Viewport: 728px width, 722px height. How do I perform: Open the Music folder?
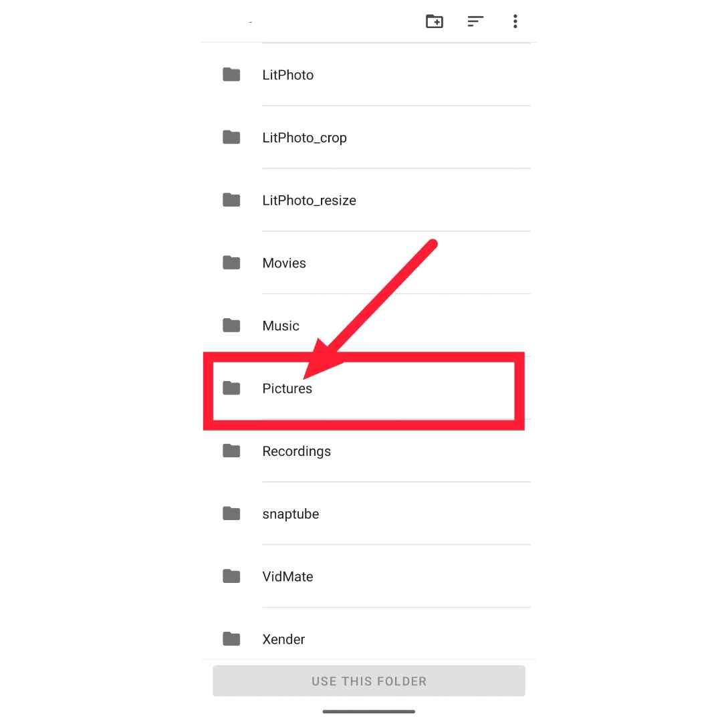tap(368, 326)
